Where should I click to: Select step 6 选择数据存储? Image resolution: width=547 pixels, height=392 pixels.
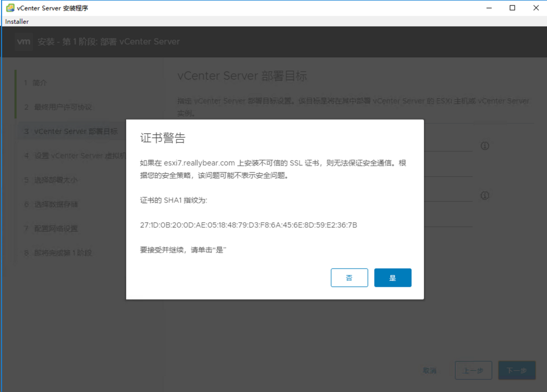click(51, 204)
